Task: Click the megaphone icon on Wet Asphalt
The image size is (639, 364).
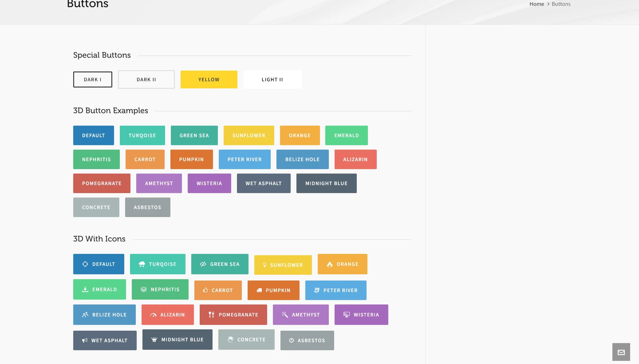Action: pyautogui.click(x=85, y=340)
